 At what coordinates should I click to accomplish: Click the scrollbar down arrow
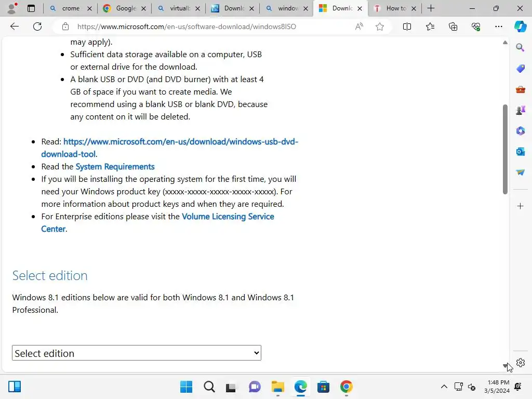click(x=505, y=366)
